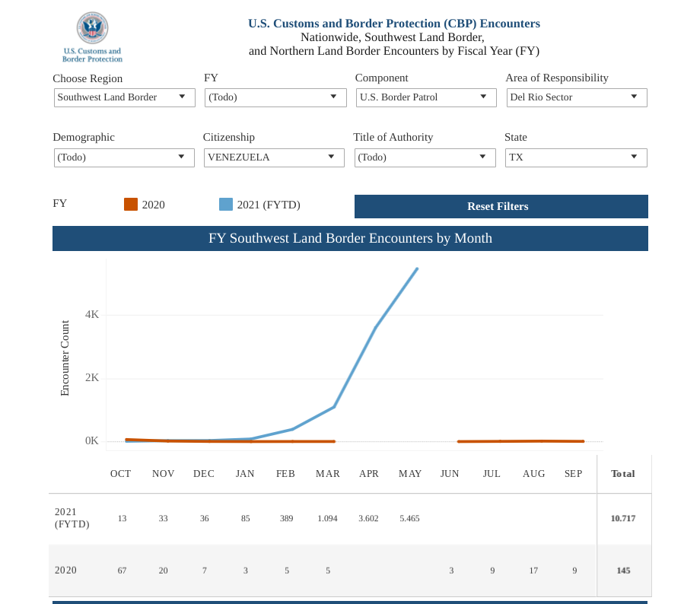700x604 pixels.
Task: Click the 36 value for December 2021
Action: click(x=204, y=518)
